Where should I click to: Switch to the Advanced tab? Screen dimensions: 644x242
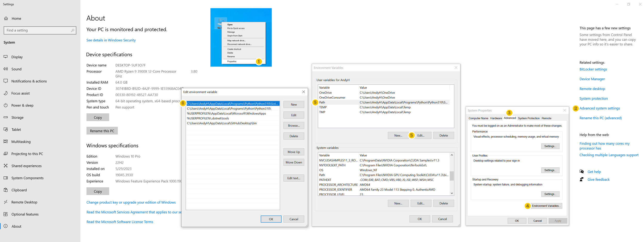pyautogui.click(x=510, y=118)
